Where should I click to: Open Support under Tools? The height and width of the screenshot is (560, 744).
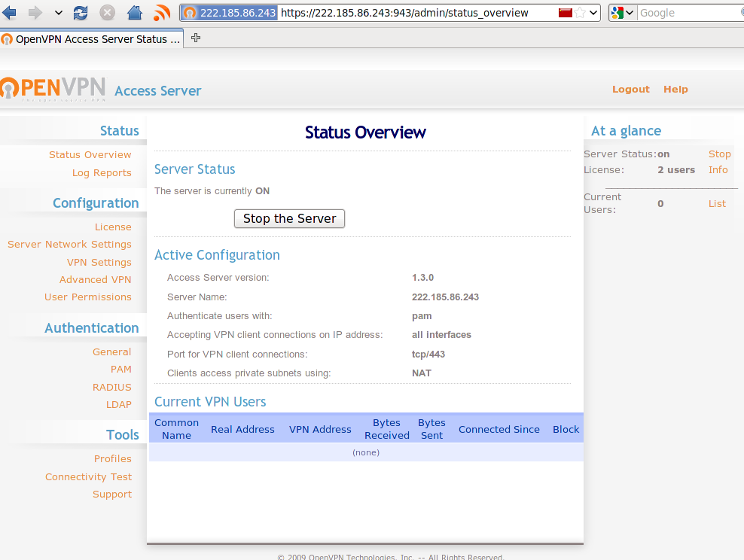112,494
